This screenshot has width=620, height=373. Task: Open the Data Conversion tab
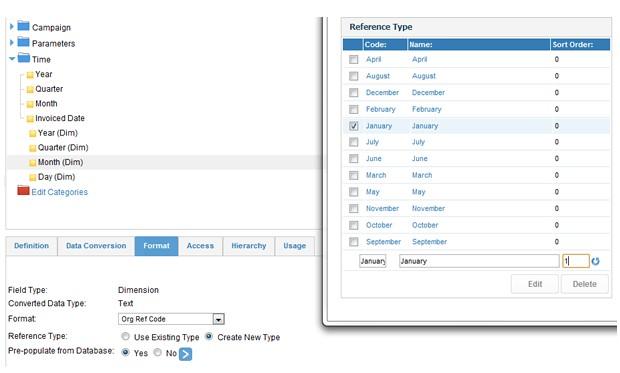pos(96,246)
